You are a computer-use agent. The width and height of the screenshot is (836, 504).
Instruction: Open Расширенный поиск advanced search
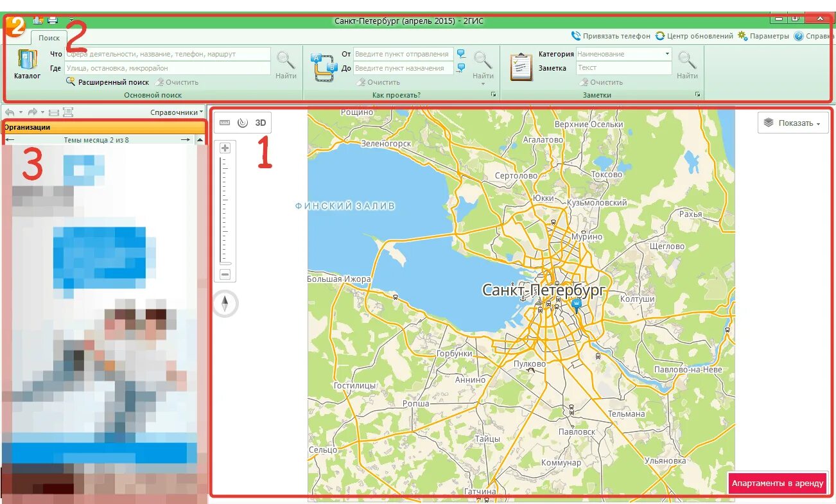tap(107, 82)
